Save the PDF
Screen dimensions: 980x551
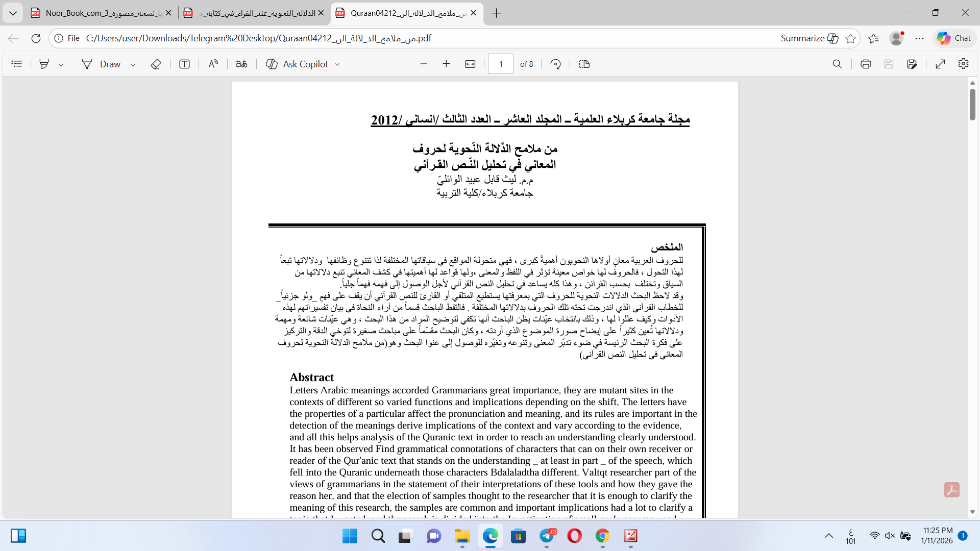889,64
